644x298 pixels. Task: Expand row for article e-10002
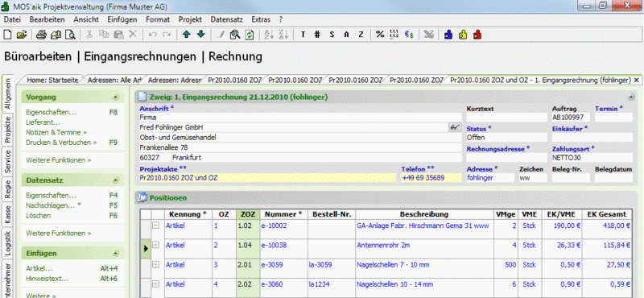(x=156, y=226)
